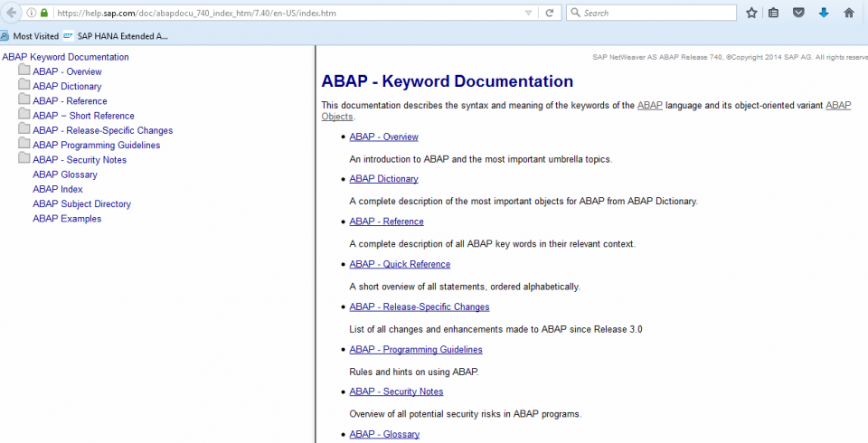Expand the ABAP Dictionary folder in tree

[x=24, y=86]
